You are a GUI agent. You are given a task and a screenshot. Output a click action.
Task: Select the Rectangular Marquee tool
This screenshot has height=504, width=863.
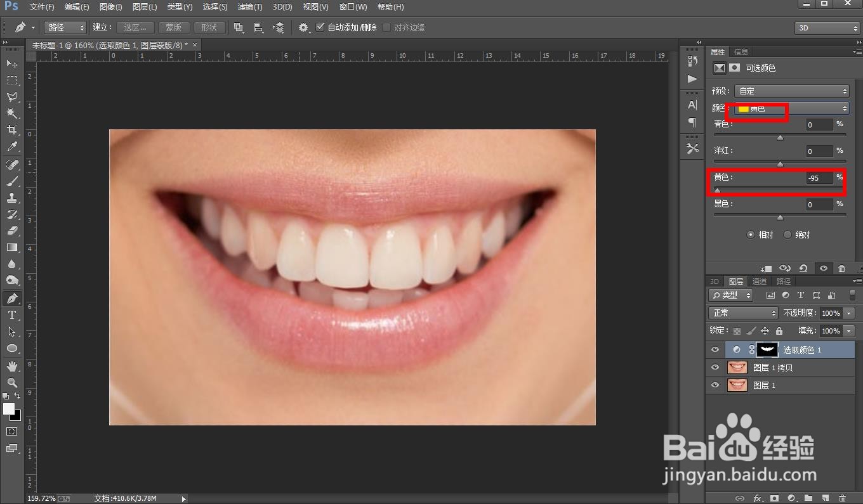pyautogui.click(x=12, y=81)
